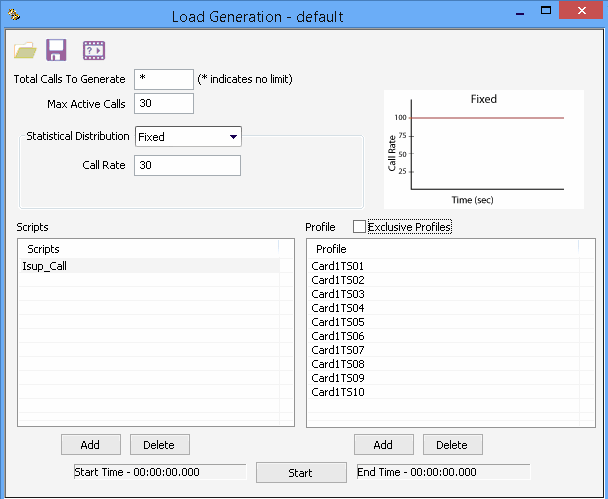Click the Profile column header
The height and width of the screenshot is (499, 608).
443,249
